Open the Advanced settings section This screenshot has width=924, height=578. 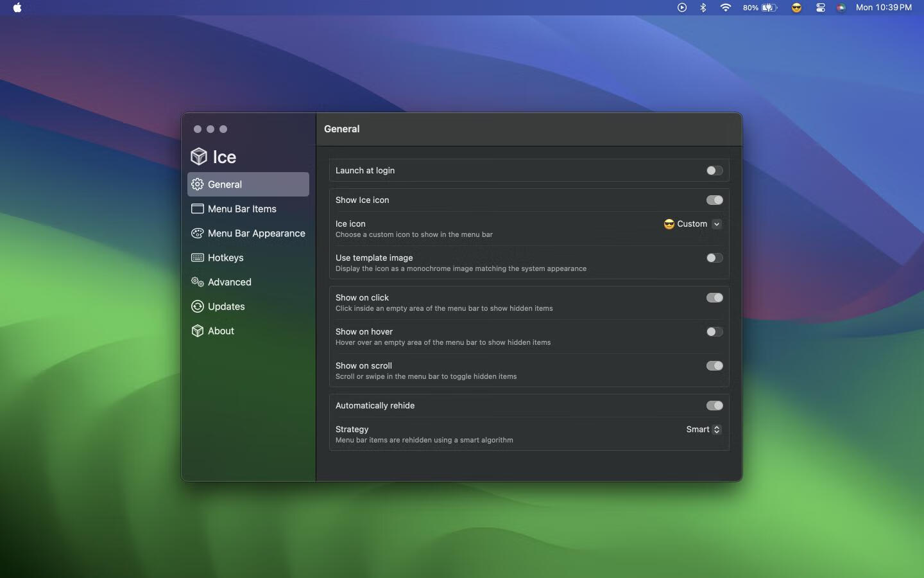pos(248,282)
